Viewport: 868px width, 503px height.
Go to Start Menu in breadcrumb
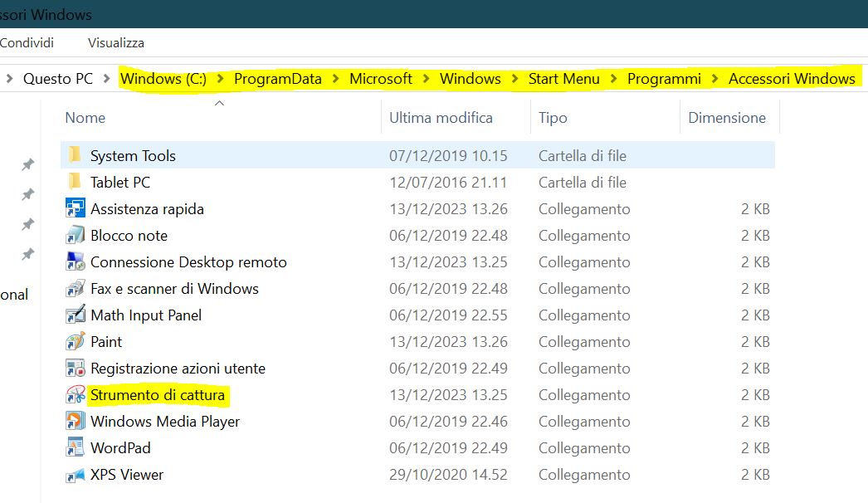pyautogui.click(x=563, y=79)
